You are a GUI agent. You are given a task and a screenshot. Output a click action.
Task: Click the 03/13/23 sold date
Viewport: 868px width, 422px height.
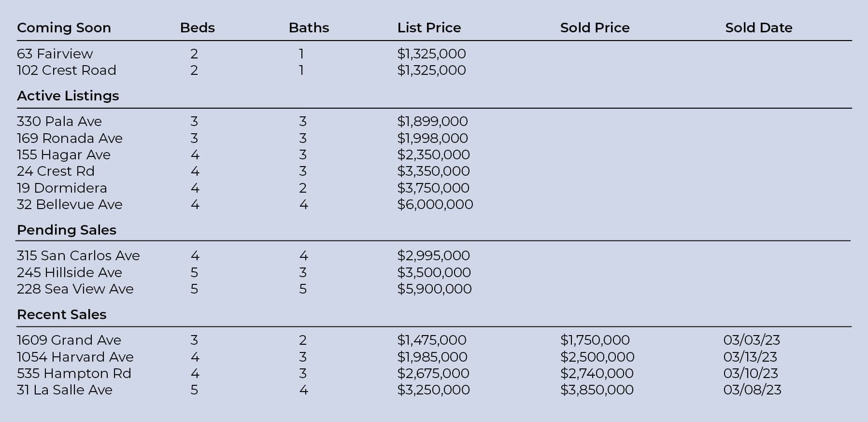tap(750, 357)
